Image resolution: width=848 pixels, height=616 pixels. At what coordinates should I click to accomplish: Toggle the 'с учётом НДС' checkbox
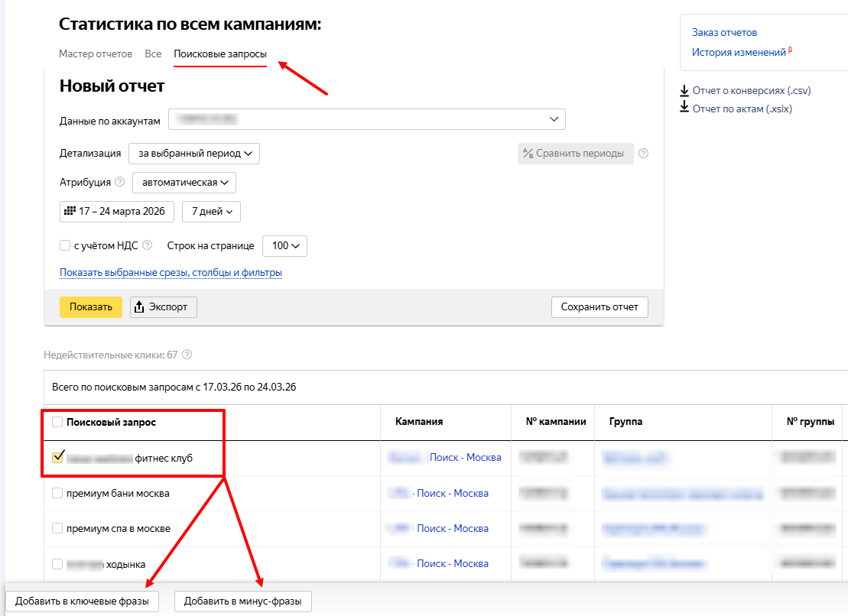65,245
